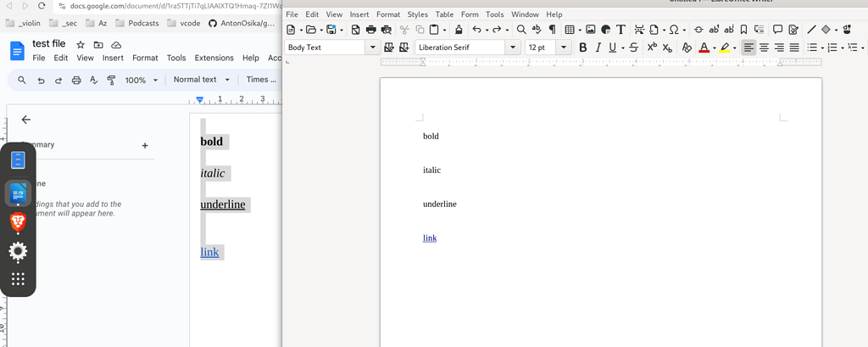Open Find & Replace in Writer

[521, 30]
